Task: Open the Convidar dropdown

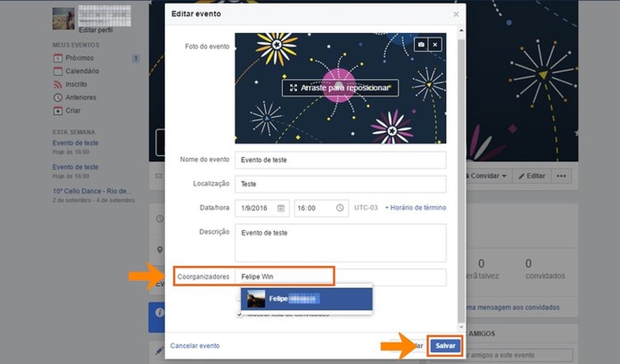Action: click(x=489, y=176)
